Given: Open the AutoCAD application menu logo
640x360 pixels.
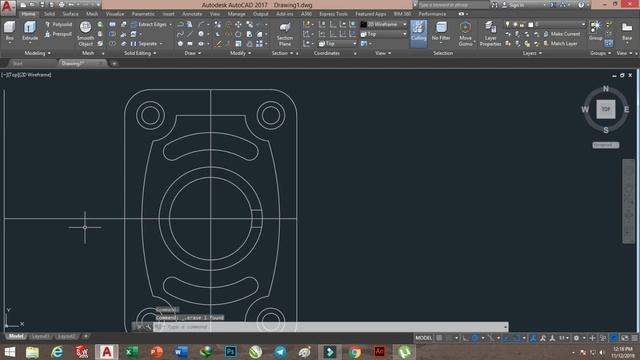Looking at the screenshot, I should 7,7.
